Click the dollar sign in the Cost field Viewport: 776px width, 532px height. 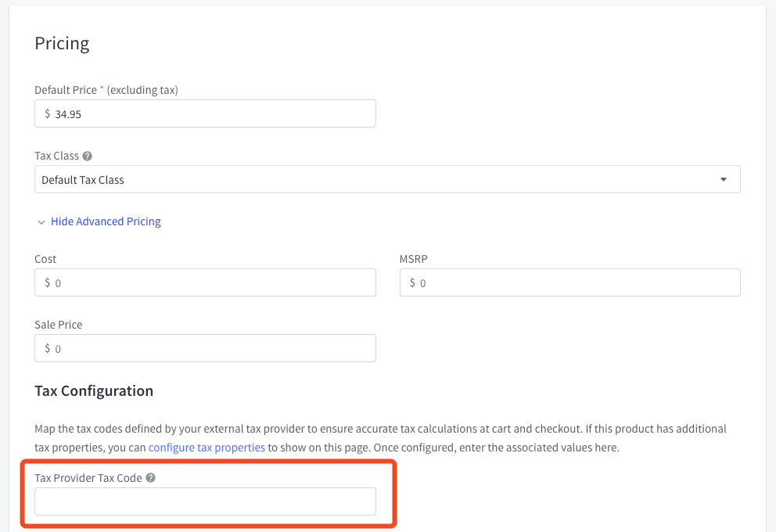click(x=48, y=282)
